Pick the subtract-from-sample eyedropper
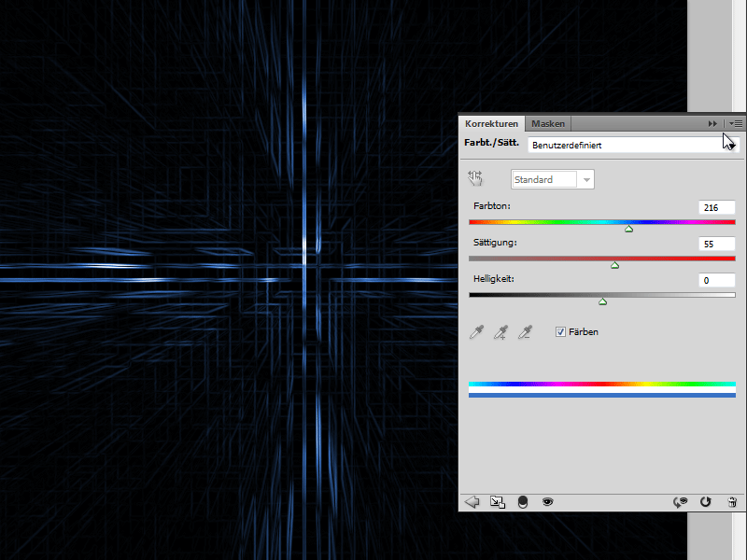The height and width of the screenshot is (560, 747). pos(525,332)
